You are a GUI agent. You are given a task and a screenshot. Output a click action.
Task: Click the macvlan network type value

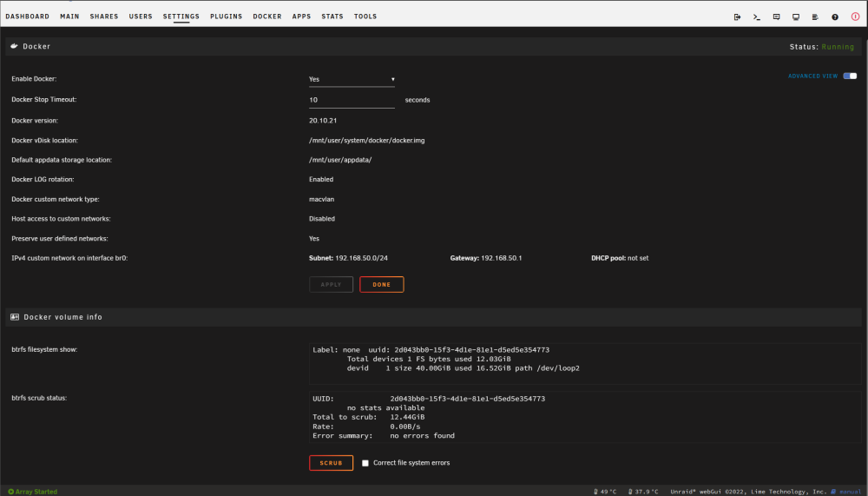point(322,199)
